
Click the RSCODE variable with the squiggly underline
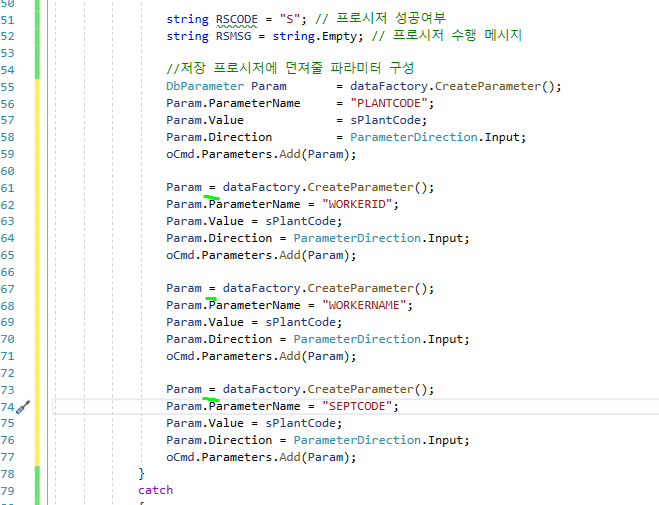237,19
